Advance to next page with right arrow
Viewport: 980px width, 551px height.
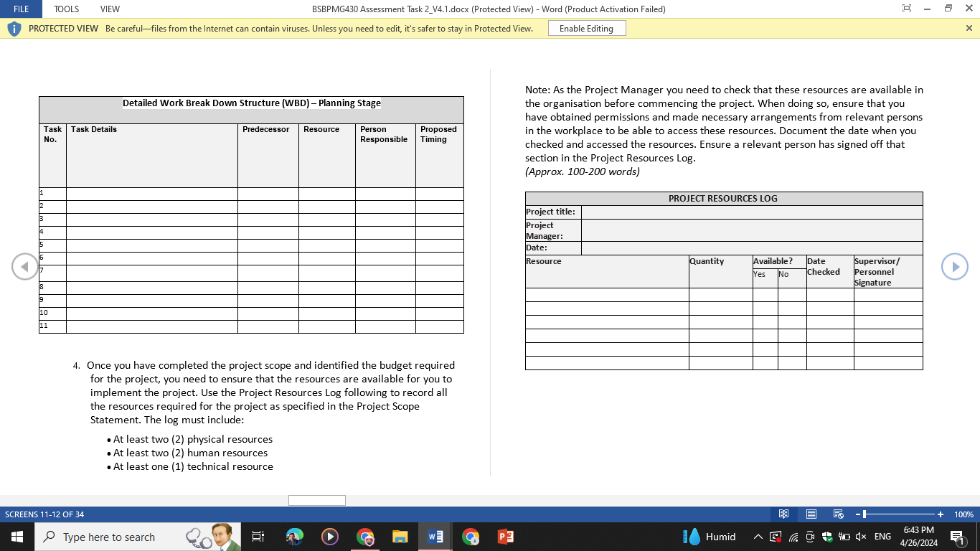click(x=954, y=266)
